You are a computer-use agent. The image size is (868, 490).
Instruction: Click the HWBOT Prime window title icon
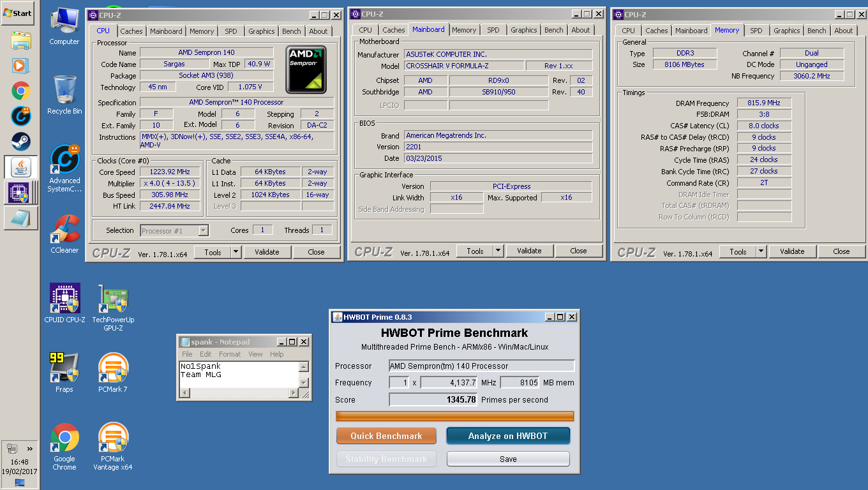tap(337, 316)
